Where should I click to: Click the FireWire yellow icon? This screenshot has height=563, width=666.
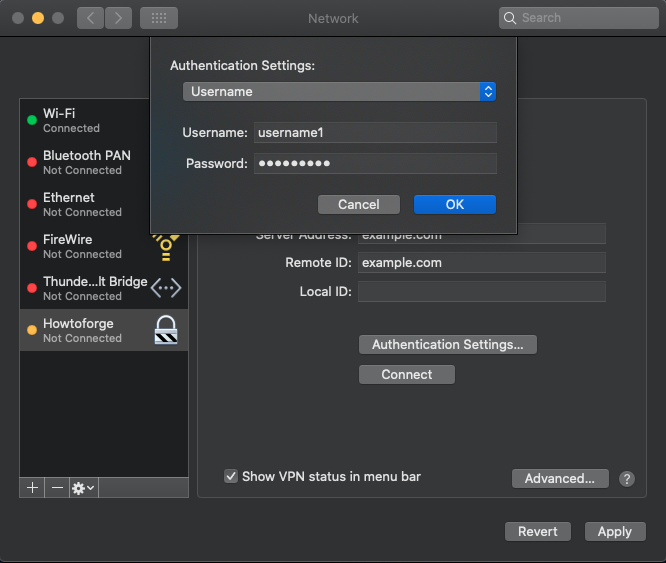click(166, 247)
